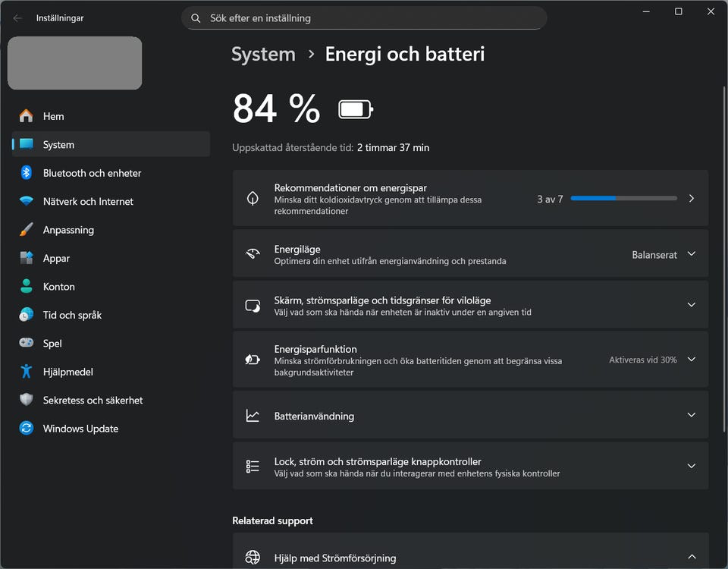This screenshot has width=728, height=569.
Task: Click the Tid och språk globe-clock icon
Action: tap(26, 314)
